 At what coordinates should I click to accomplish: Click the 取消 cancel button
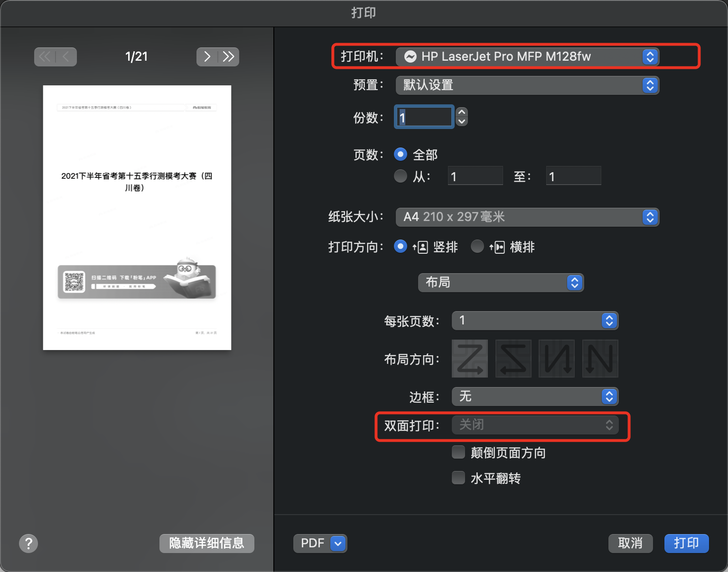630,544
